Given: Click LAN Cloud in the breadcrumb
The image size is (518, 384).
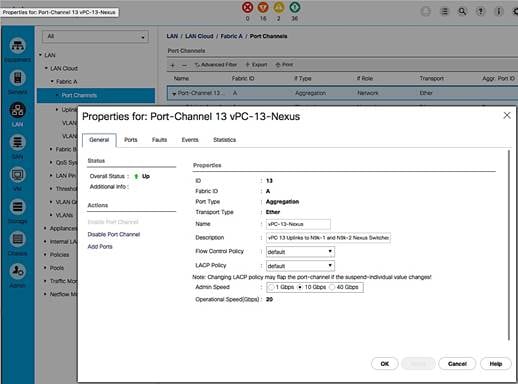Looking at the screenshot, I should point(199,36).
